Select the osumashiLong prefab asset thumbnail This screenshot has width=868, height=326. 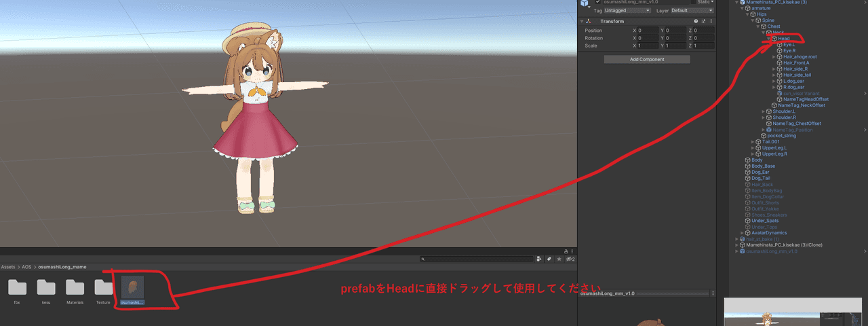tap(132, 287)
